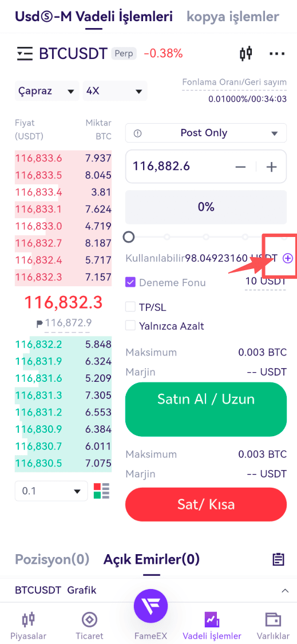Screen dimensions: 297x644
Task: Open FameEX home logo button
Action: (x=151, y=606)
